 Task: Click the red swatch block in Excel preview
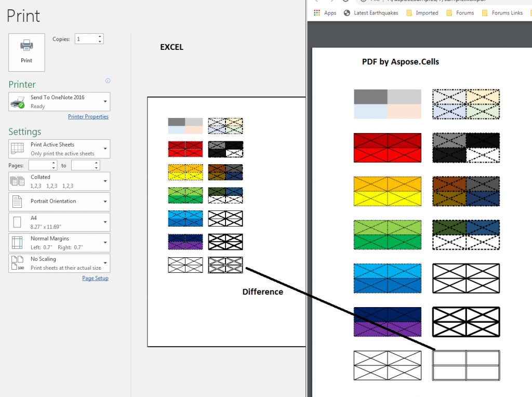tap(185, 149)
